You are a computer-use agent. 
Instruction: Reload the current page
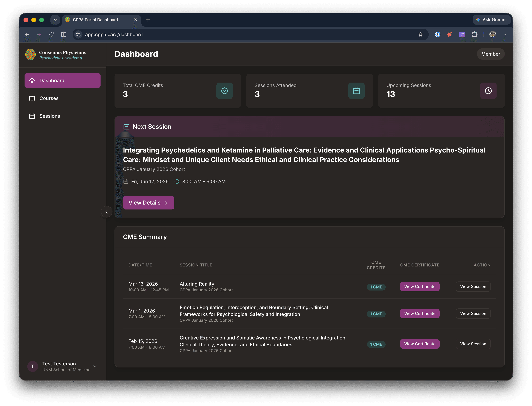click(x=51, y=35)
